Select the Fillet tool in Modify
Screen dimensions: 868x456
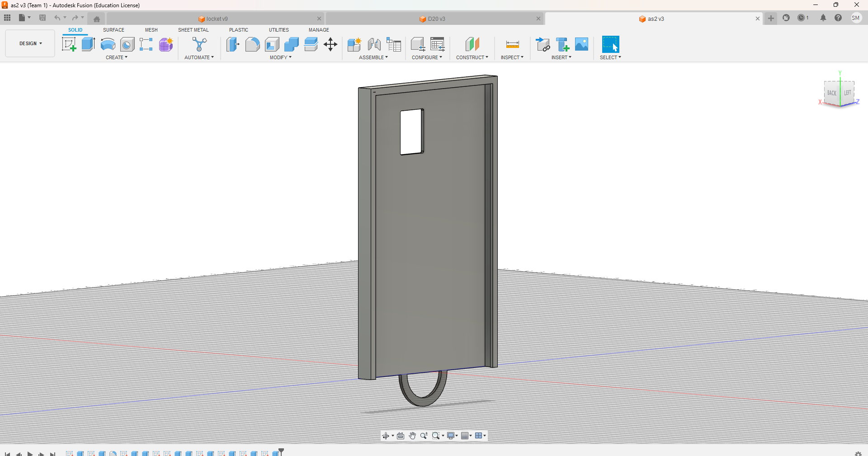point(252,44)
